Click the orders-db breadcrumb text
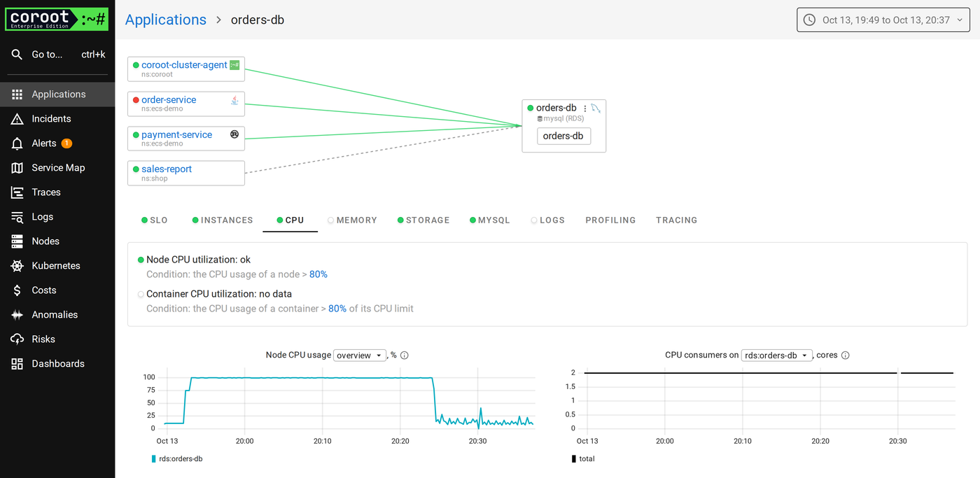The image size is (980, 478). [x=258, y=20]
